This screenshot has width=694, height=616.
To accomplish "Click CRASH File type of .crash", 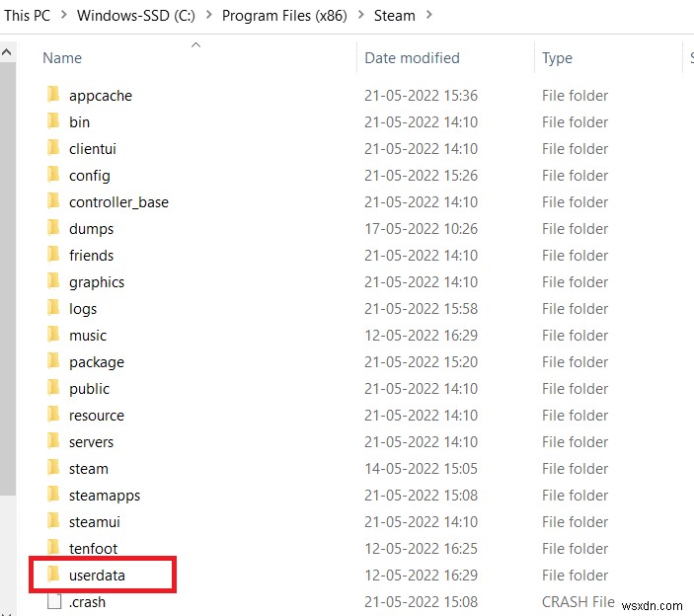I will [578, 602].
